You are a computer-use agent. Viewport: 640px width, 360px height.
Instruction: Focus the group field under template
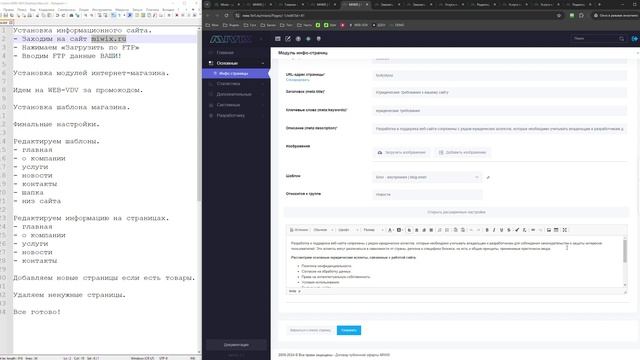(x=427, y=195)
